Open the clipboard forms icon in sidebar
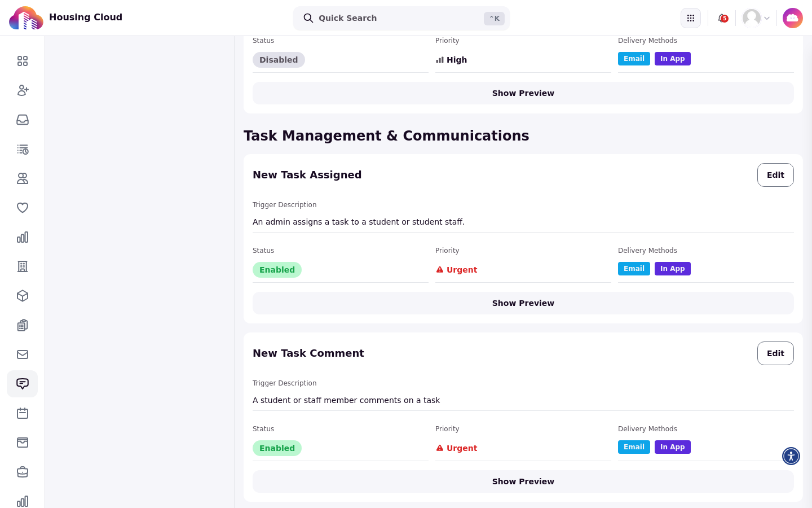This screenshot has height=508, width=812. pos(23,325)
